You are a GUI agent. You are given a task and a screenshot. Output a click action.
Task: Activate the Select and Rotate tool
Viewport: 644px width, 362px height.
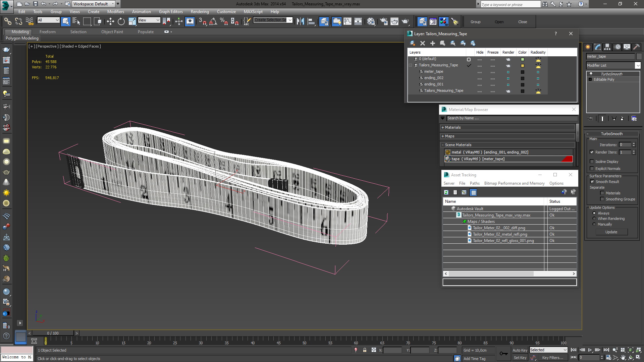pos(121,22)
